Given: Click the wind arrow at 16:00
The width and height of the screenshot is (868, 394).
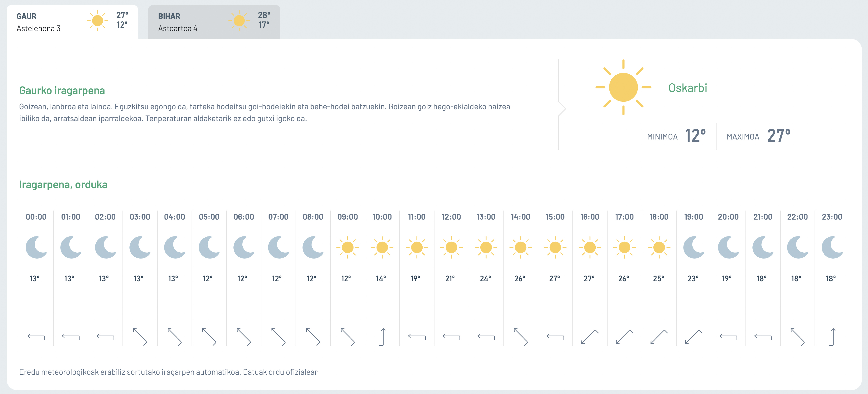Looking at the screenshot, I should click(590, 337).
